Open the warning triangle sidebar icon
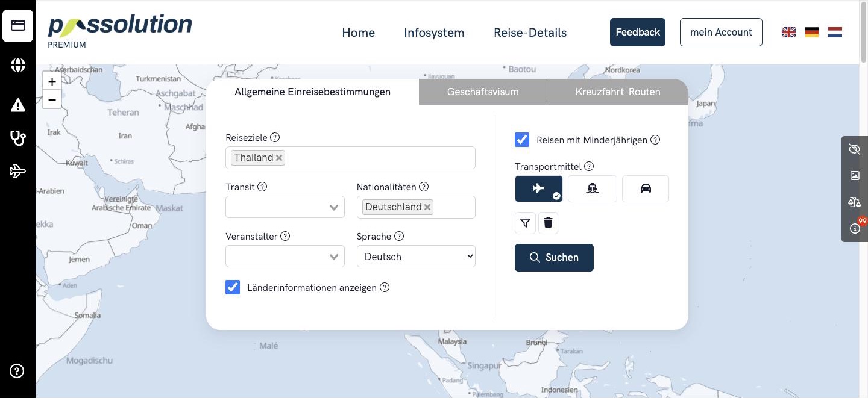Screen dimensions: 868x398 17,105
